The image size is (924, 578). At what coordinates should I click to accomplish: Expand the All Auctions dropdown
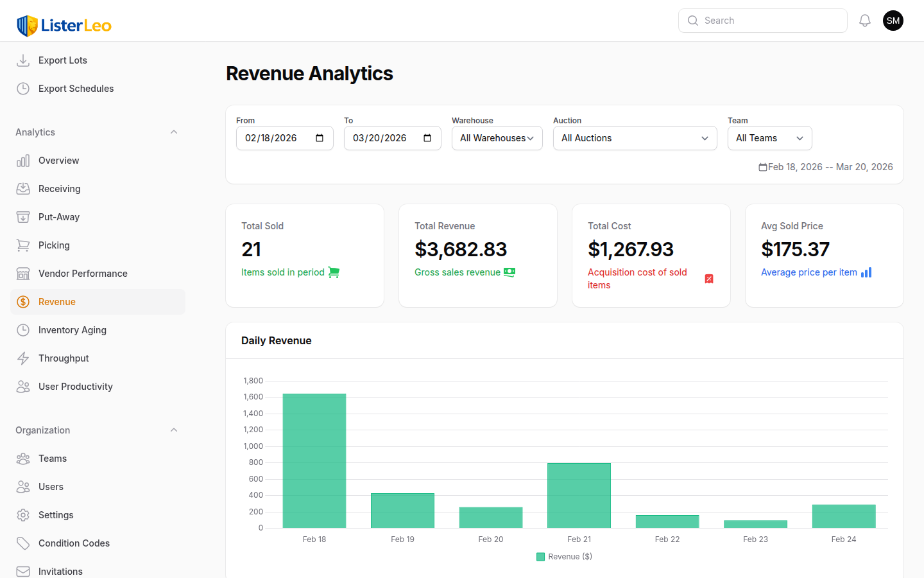635,138
